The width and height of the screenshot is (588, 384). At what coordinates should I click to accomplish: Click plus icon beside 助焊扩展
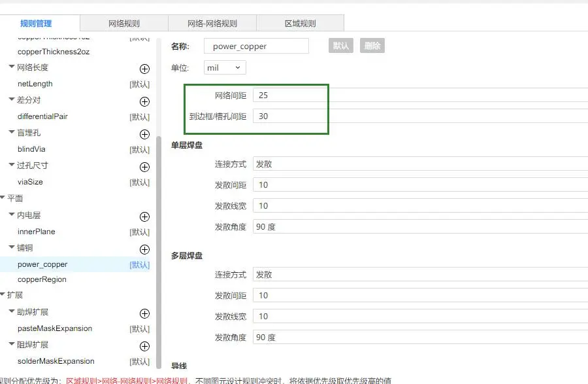coord(144,313)
